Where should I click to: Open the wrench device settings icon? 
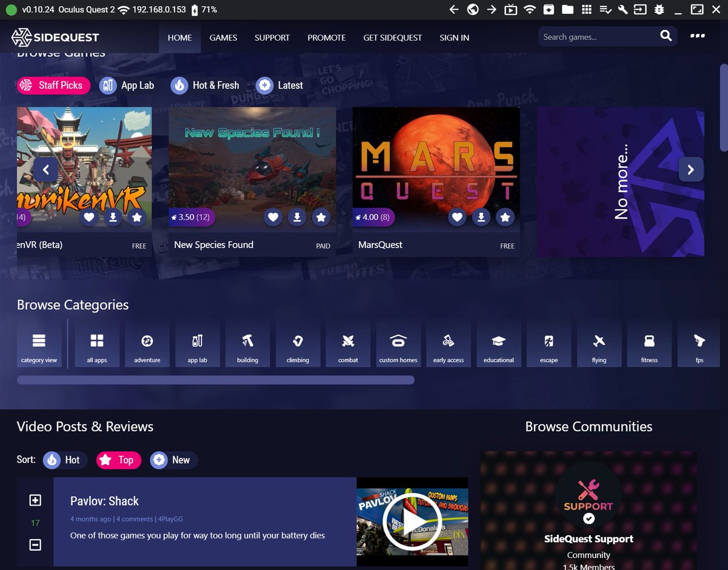622,10
